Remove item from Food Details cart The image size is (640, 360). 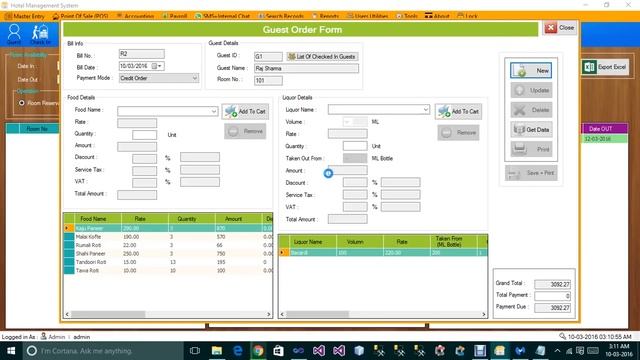(245, 131)
